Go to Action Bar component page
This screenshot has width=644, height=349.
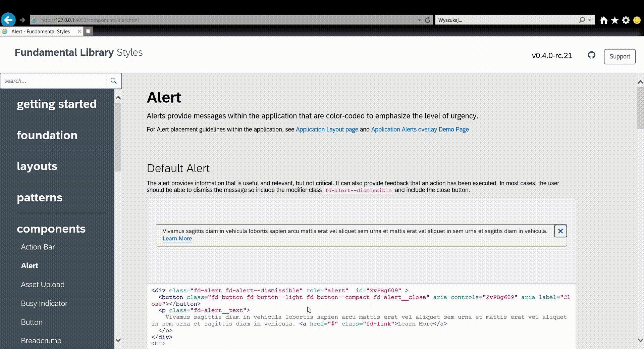38,247
